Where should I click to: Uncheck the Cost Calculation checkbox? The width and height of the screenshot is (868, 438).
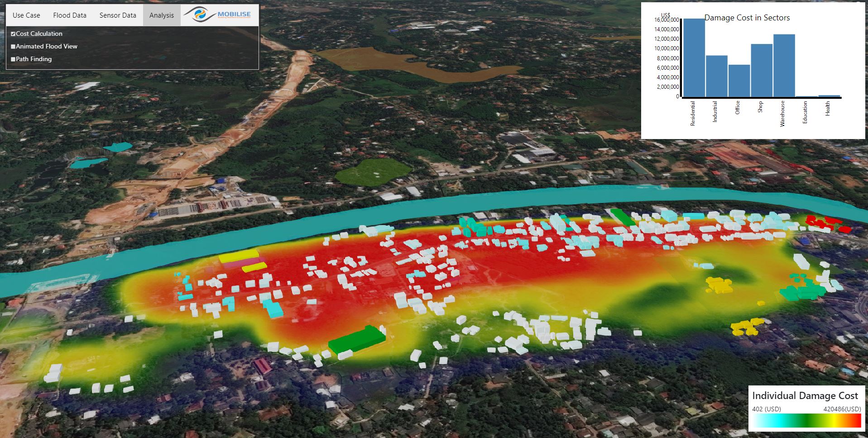tap(13, 34)
